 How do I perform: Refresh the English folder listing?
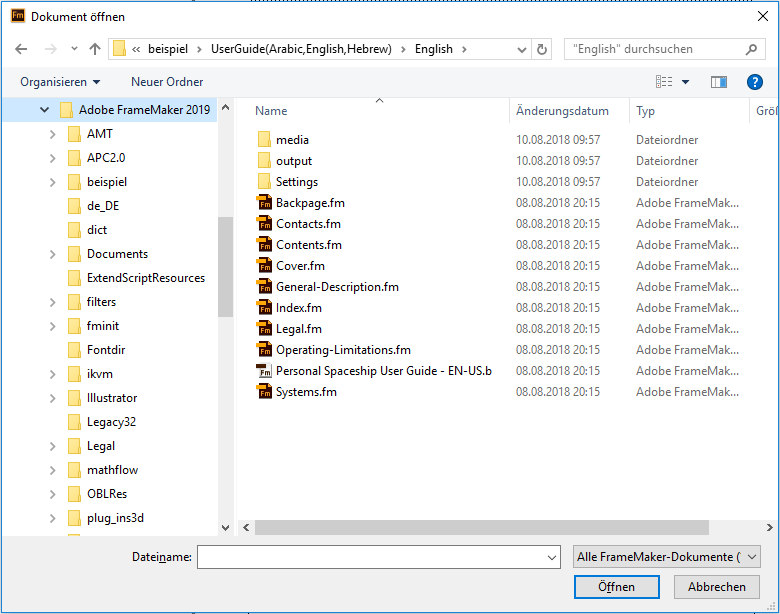click(542, 49)
